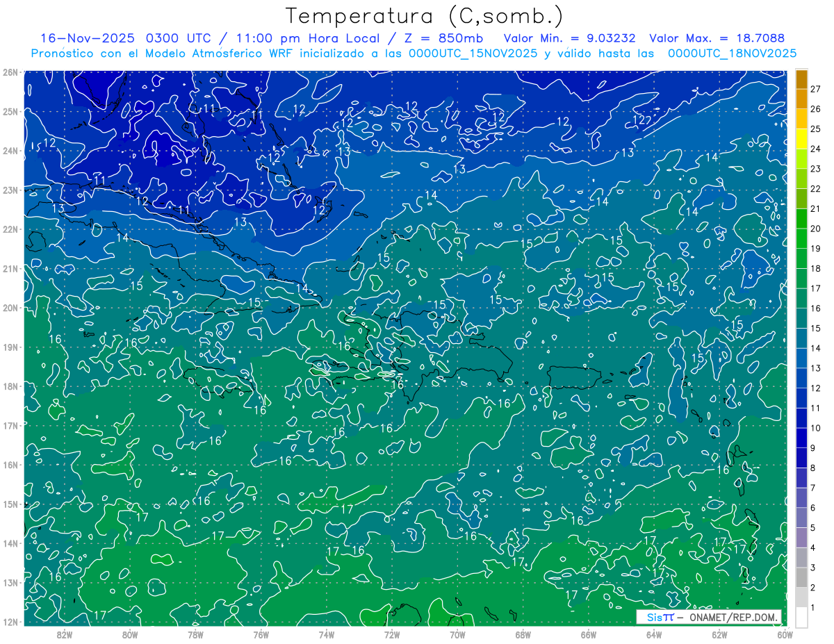The width and height of the screenshot is (834, 644).
Task: Click the 60W longitude axis label
Action: (x=785, y=634)
